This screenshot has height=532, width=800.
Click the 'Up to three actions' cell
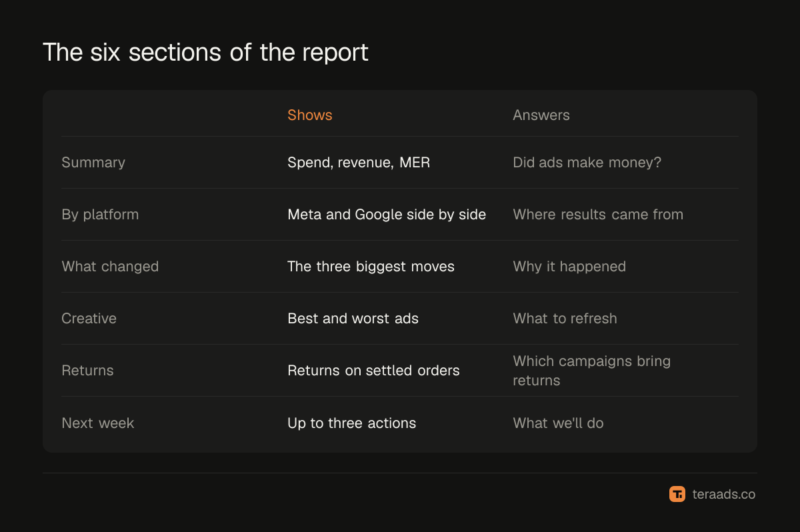pyautogui.click(x=352, y=423)
